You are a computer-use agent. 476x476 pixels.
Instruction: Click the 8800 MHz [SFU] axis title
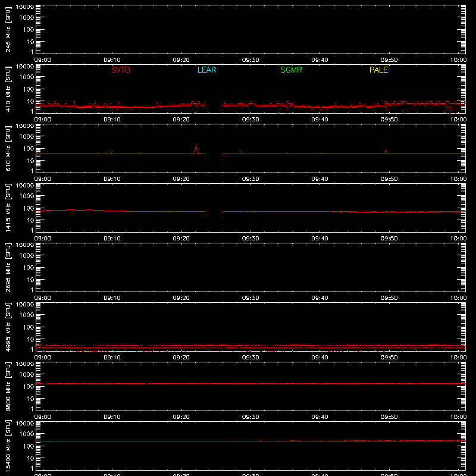[8, 386]
